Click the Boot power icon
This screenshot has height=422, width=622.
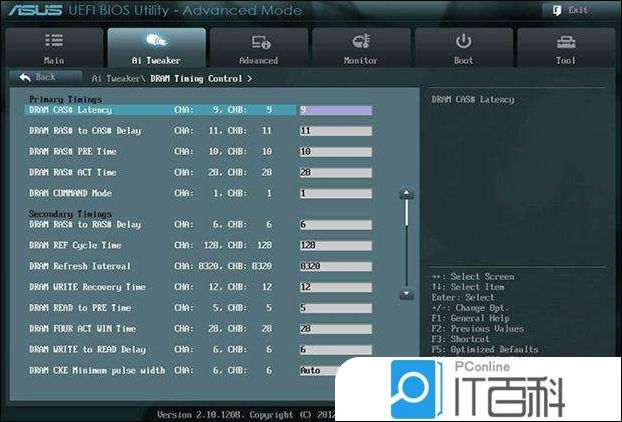(463, 40)
